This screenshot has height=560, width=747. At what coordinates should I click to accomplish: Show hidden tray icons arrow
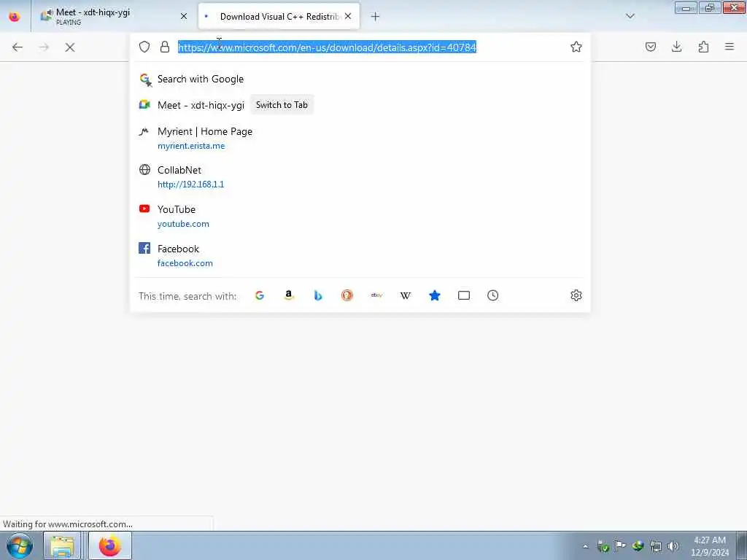click(586, 546)
